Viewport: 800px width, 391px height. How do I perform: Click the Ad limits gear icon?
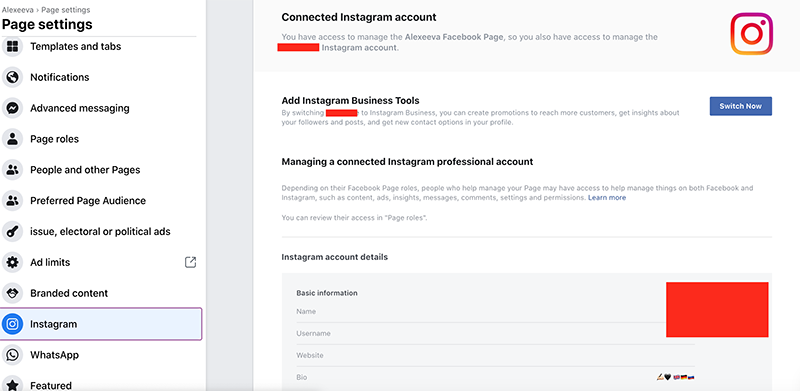12,262
